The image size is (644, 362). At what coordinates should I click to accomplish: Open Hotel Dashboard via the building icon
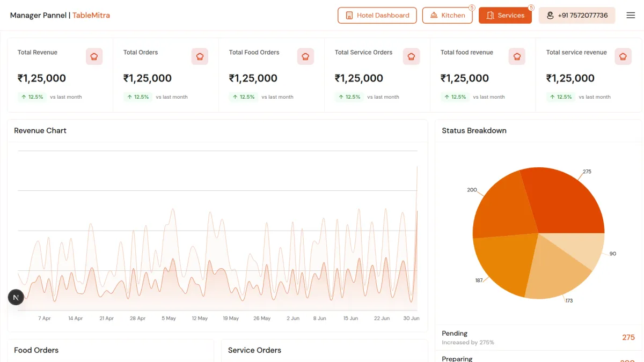(349, 15)
